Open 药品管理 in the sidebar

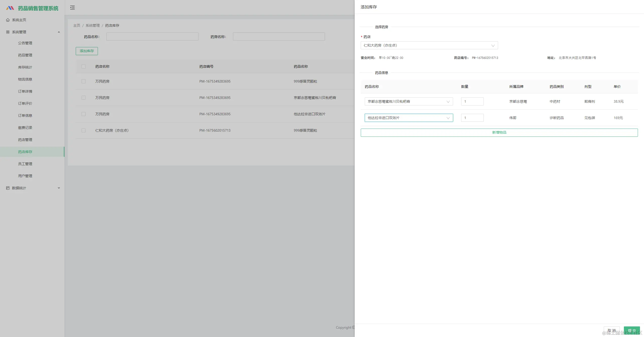pos(25,55)
